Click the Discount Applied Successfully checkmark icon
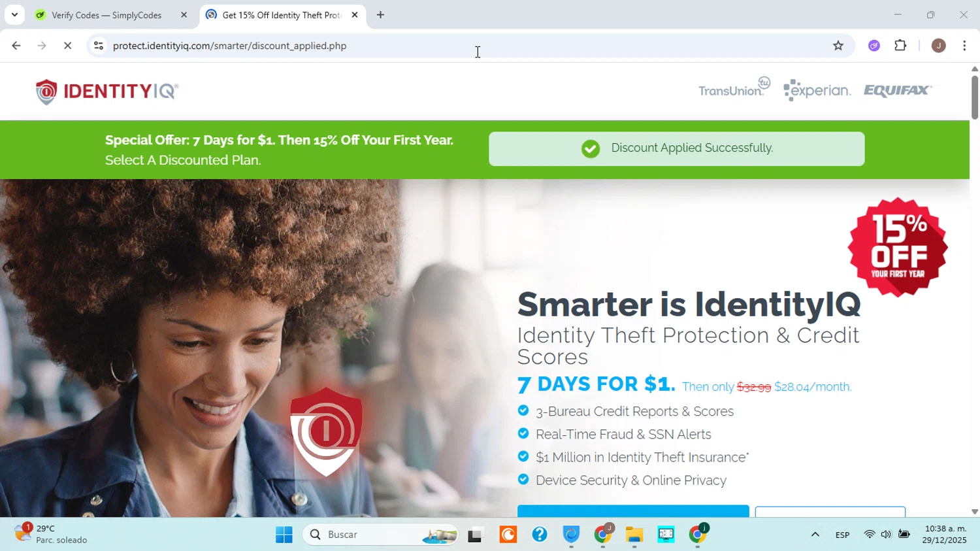 point(591,149)
